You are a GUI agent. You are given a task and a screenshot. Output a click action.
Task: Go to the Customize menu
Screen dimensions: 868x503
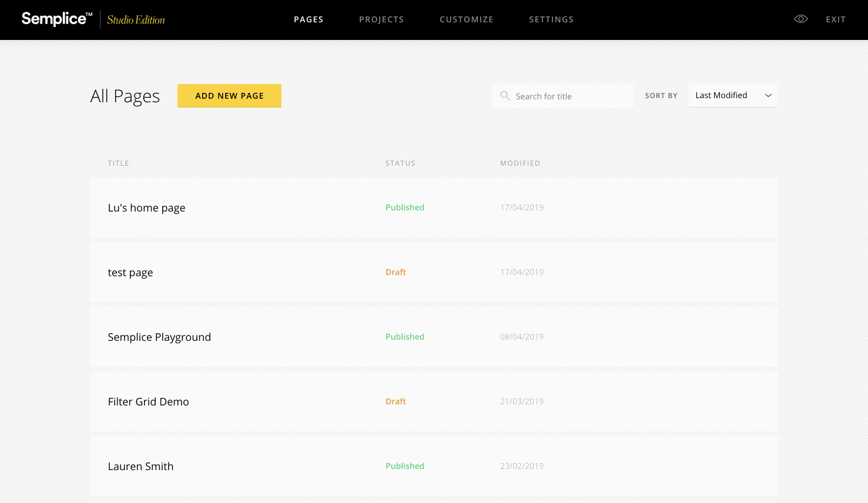pyautogui.click(x=467, y=19)
